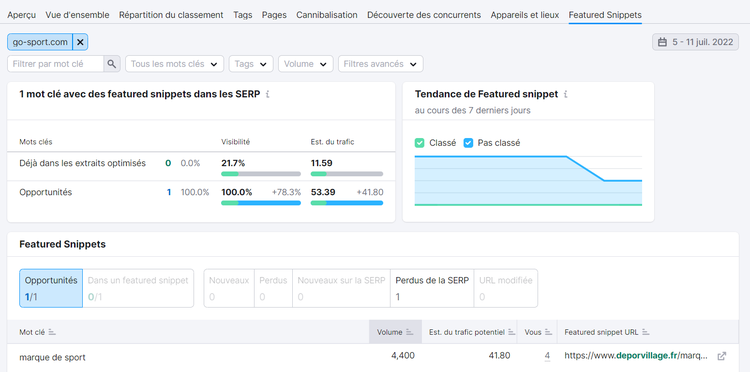750x372 pixels.
Task: Sort by Vous column icon
Action: [x=548, y=332]
